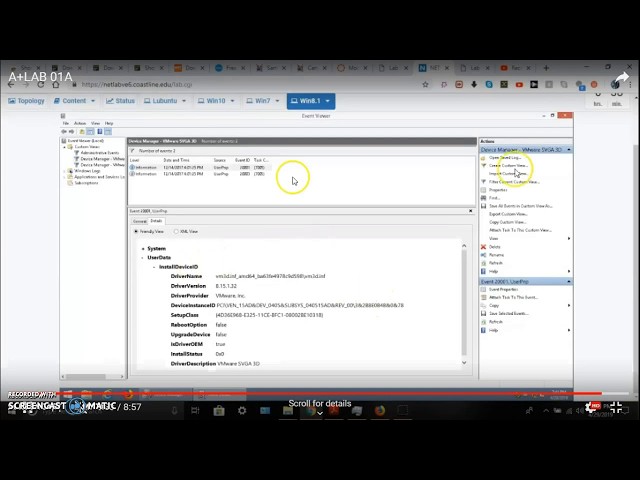Viewport: 640px width, 480px height.
Task: Collapse the UserData node
Action: click(143, 258)
